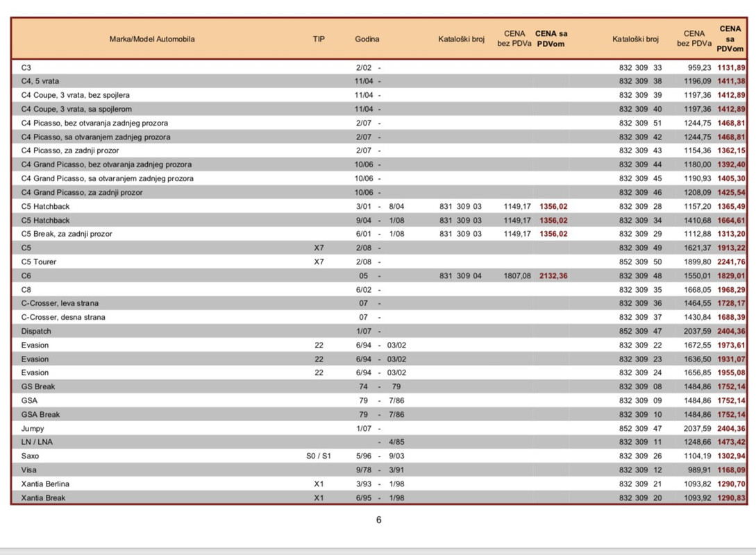Select 'C-Crosser, desna strana' row
The height and width of the screenshot is (555, 756).
pyautogui.click(x=63, y=317)
